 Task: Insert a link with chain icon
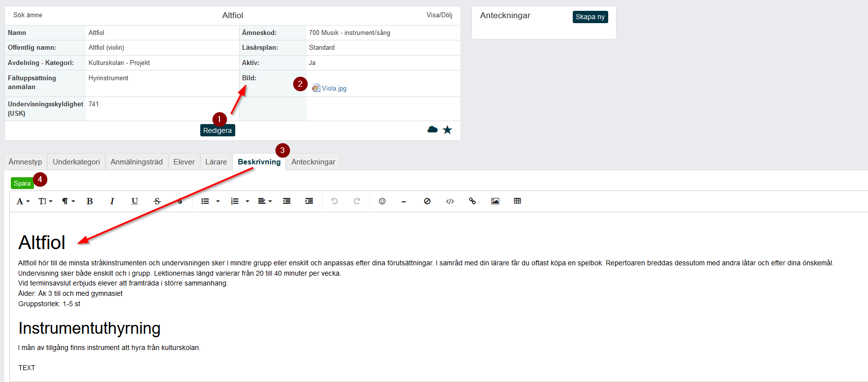(x=472, y=201)
